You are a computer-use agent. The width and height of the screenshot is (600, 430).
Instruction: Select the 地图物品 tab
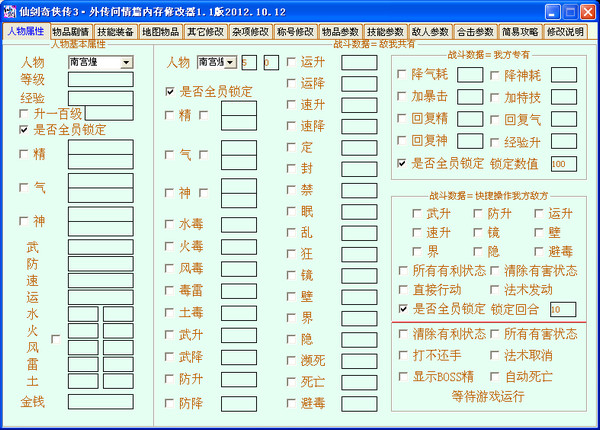click(x=160, y=31)
